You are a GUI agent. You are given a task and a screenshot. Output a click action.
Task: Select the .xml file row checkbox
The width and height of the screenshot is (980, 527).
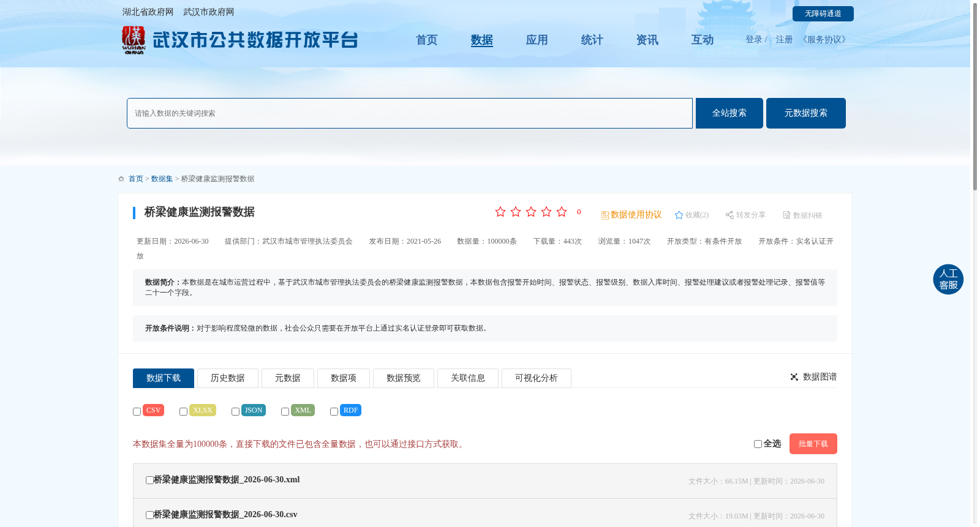tap(149, 480)
